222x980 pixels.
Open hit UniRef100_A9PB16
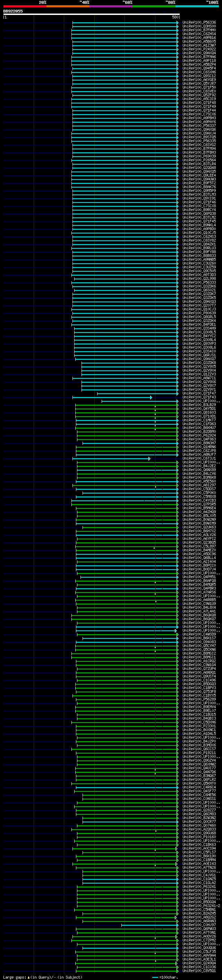(199, 38)
